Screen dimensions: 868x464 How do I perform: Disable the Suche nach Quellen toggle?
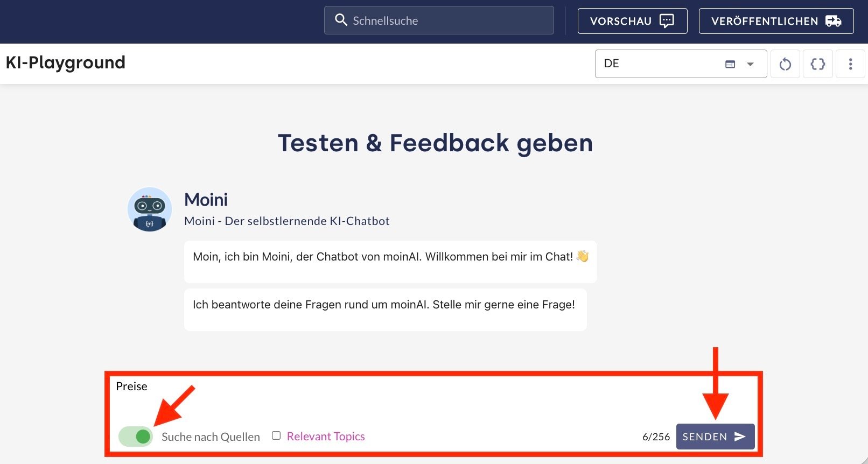tap(136, 437)
